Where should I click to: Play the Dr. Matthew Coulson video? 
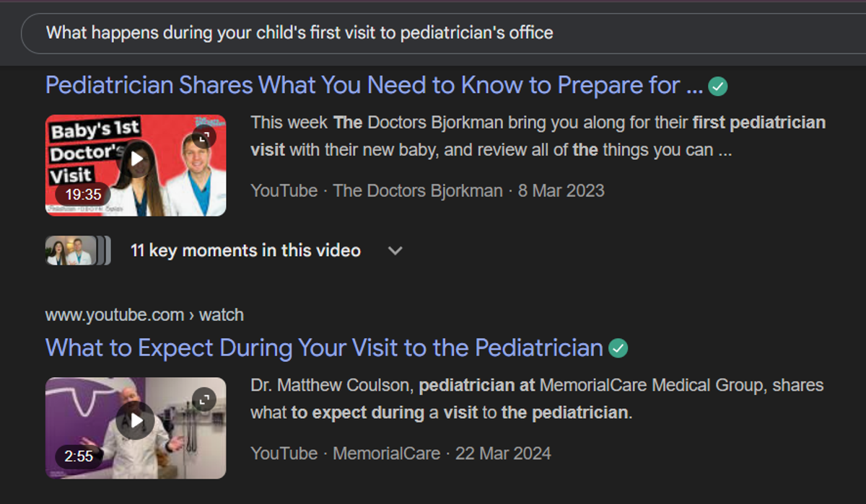tap(136, 421)
